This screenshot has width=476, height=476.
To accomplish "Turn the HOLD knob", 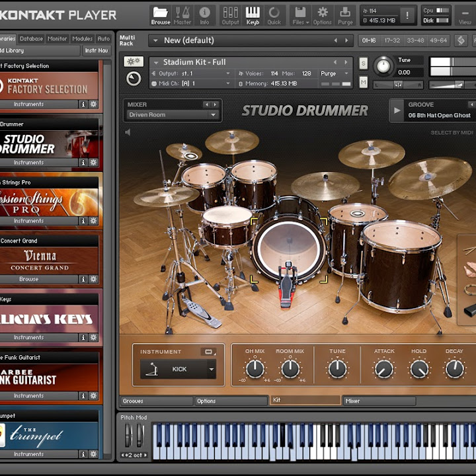I will click(x=419, y=369).
